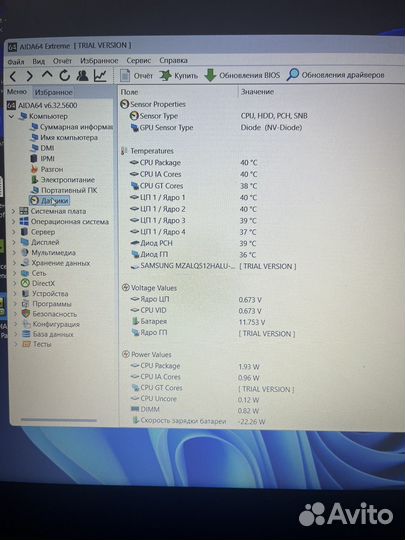Select the GPU Sensor Type row
Viewport: 405px width, 540px height.
[216, 127]
